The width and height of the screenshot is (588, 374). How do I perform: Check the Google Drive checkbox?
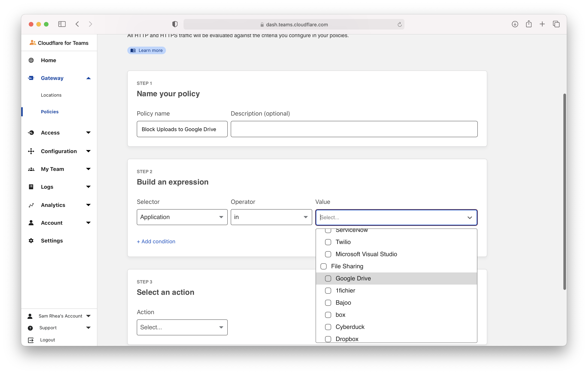click(x=328, y=279)
